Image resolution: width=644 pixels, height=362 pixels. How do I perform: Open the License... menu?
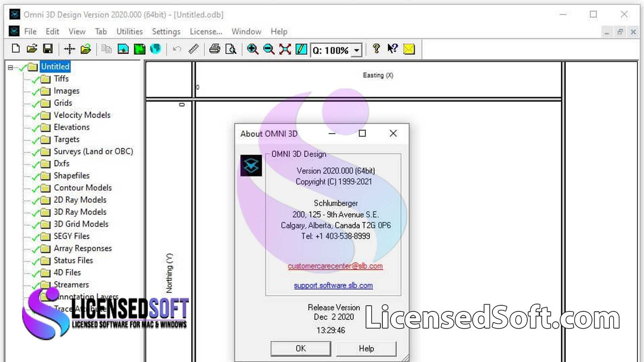click(x=206, y=31)
